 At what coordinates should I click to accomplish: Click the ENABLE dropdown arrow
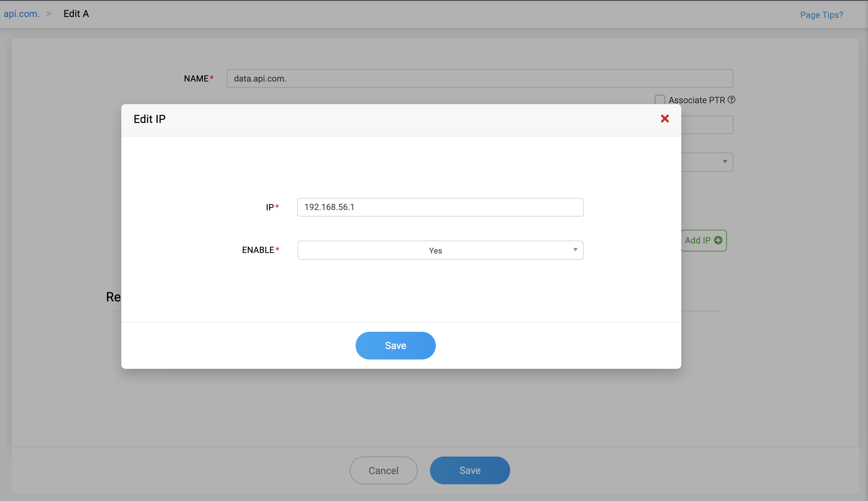[575, 250]
